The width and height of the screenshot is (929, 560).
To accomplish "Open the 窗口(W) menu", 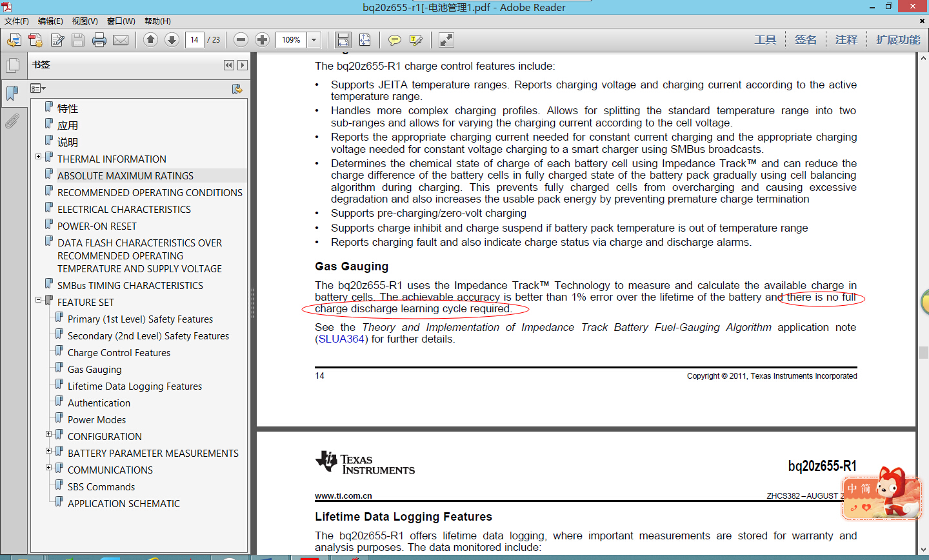I will (x=121, y=21).
